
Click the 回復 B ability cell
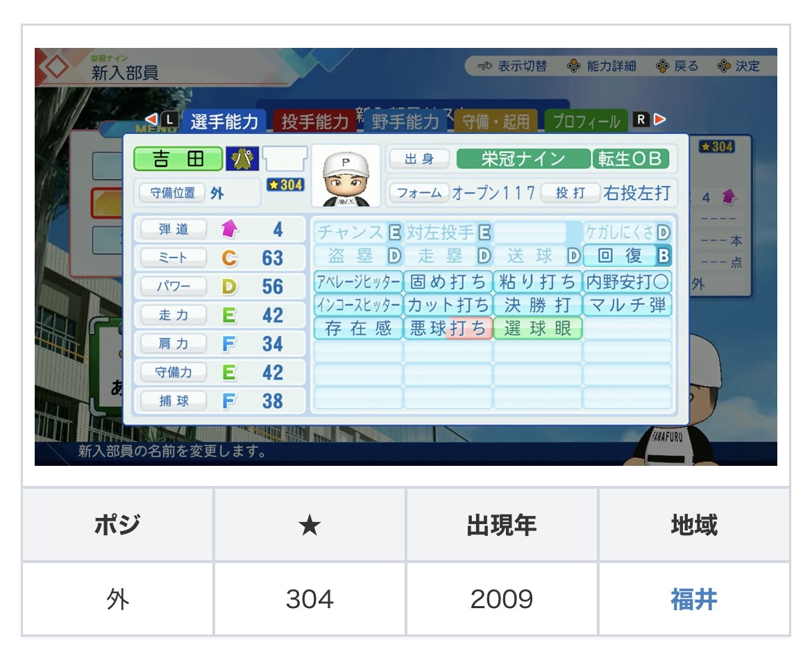(627, 255)
